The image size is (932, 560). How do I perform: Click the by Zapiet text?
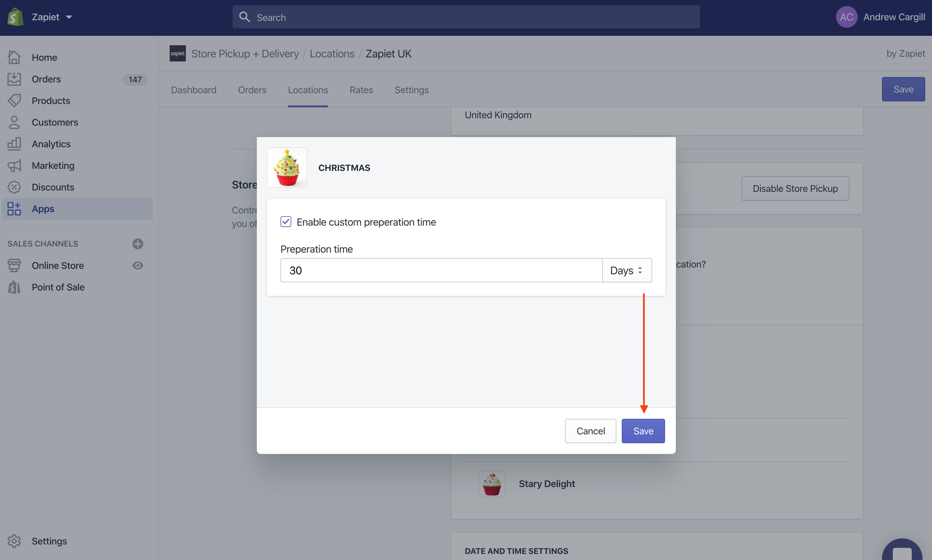point(906,54)
